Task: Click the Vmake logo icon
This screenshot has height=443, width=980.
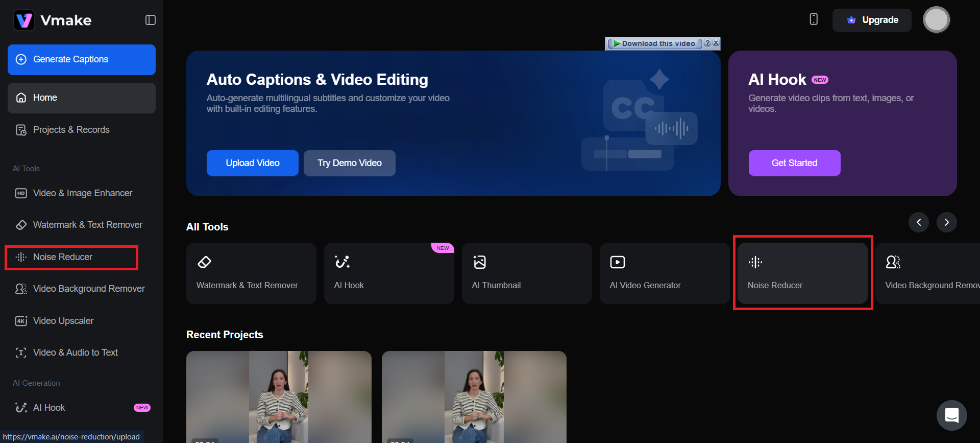Action: [24, 20]
